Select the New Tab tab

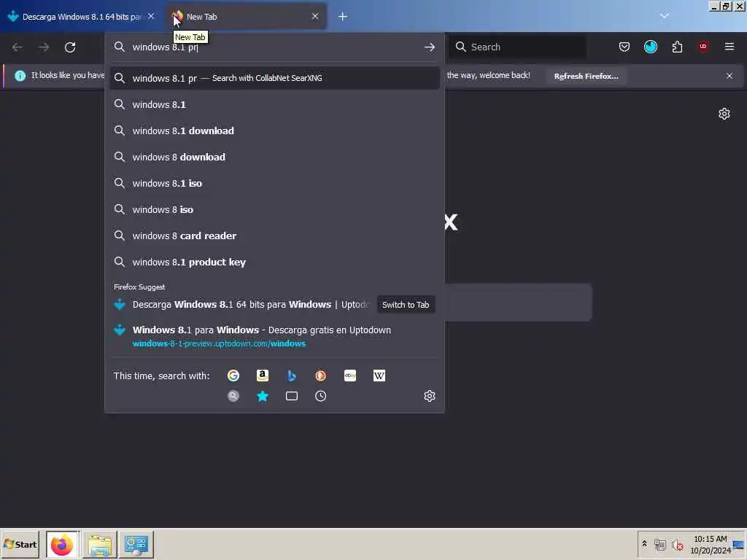tap(246, 17)
